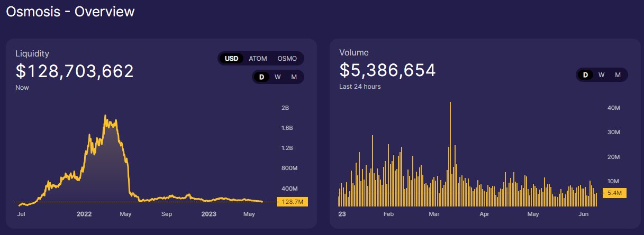Select weekly (W) interval for Liquidity

pos(278,77)
